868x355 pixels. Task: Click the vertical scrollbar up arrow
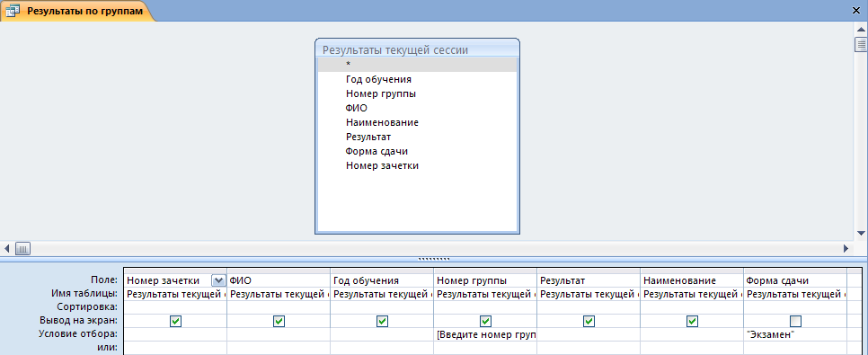pos(861,28)
